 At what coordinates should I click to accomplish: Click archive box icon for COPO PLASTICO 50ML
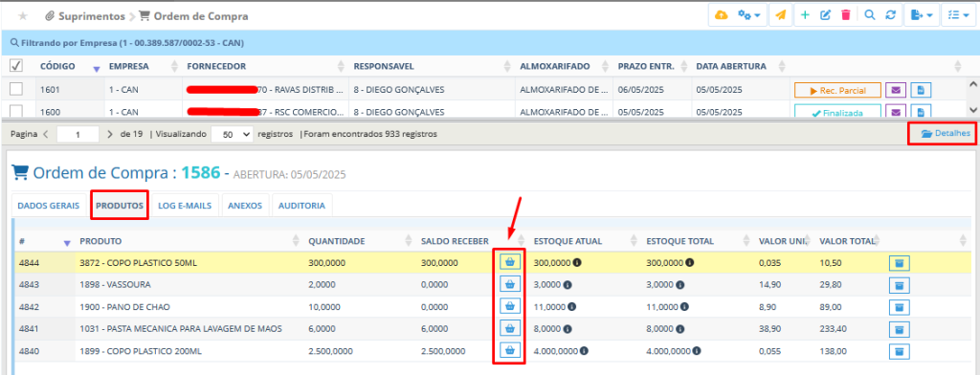[x=900, y=263]
